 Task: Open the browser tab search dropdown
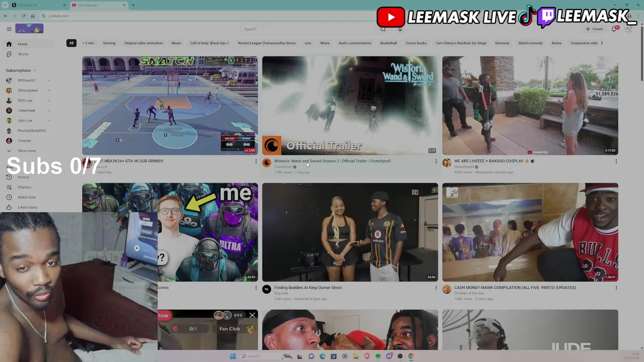[4, 5]
